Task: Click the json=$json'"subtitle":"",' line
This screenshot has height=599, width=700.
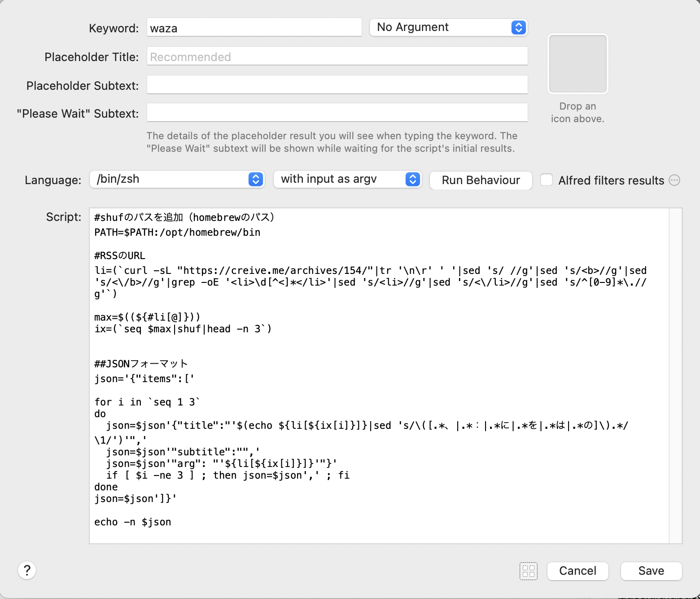Action: tap(183, 452)
